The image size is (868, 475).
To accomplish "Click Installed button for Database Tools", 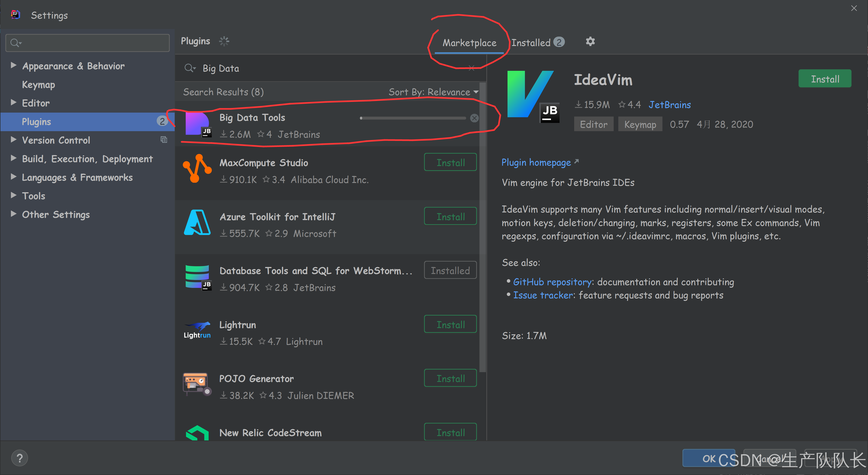I will pos(450,270).
